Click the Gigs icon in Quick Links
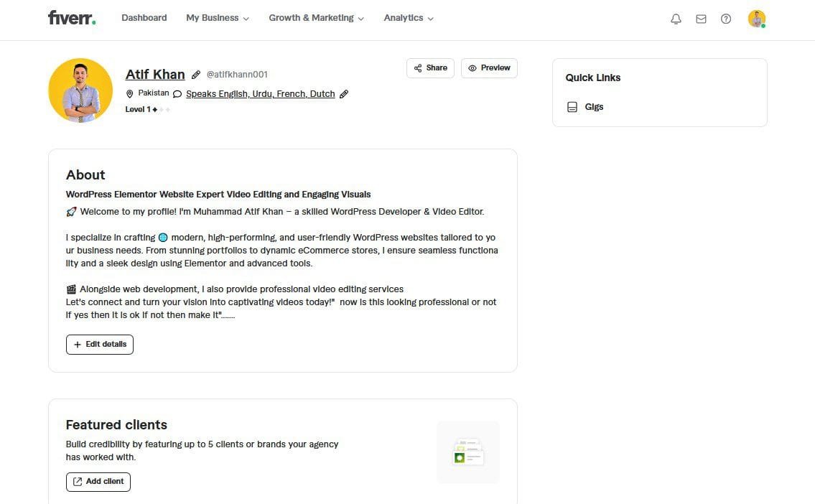 (x=572, y=107)
